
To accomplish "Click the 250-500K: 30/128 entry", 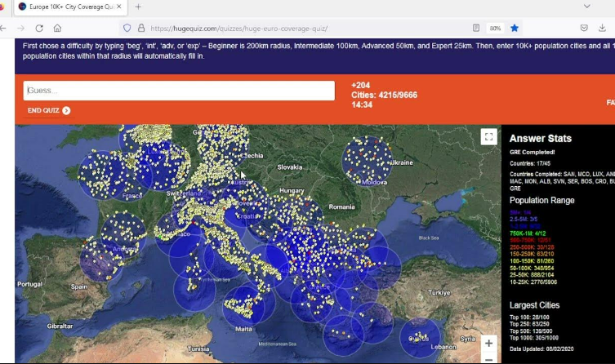I will click(532, 247).
